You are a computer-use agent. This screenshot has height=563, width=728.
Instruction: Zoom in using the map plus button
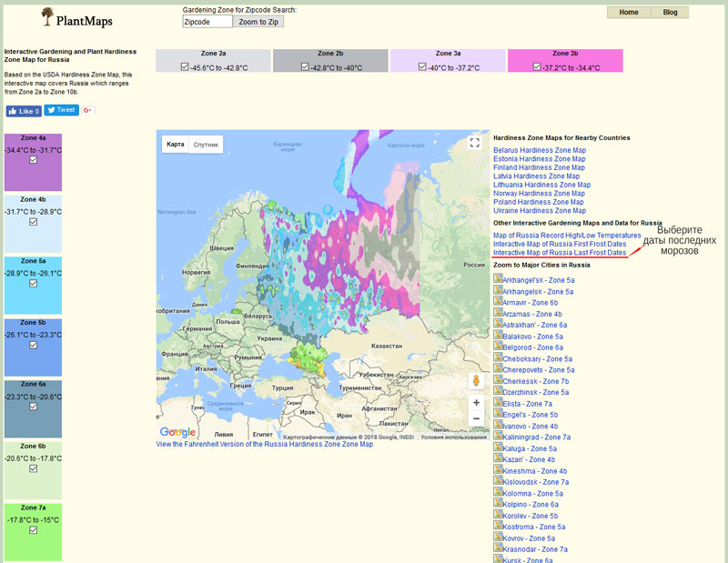(475, 402)
